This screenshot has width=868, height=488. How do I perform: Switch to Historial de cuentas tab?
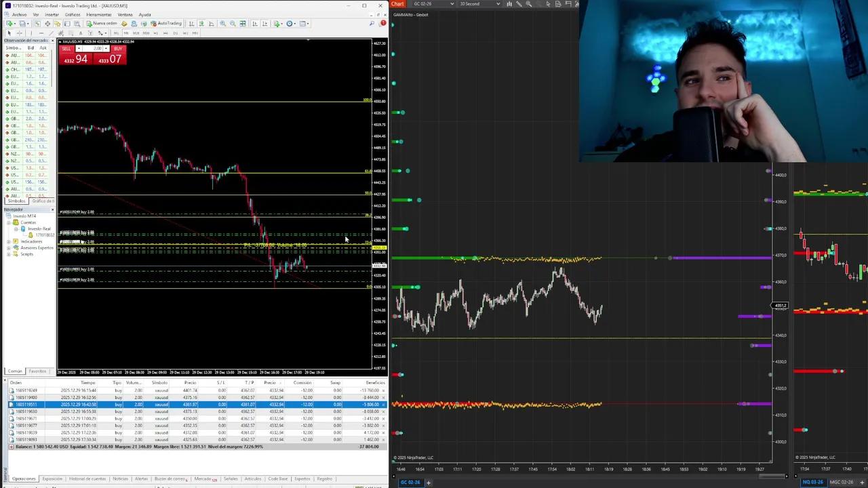(x=87, y=479)
